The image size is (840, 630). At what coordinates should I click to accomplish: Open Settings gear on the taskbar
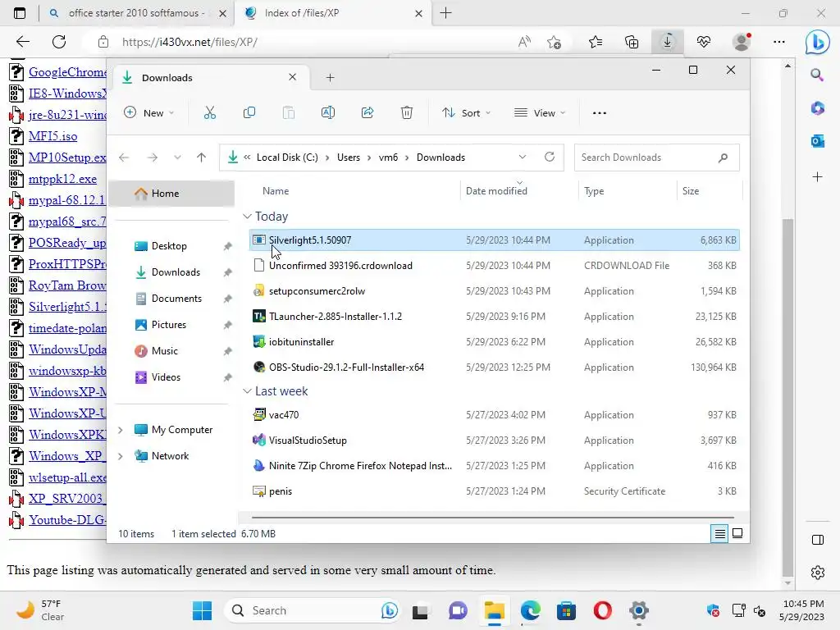point(639,610)
